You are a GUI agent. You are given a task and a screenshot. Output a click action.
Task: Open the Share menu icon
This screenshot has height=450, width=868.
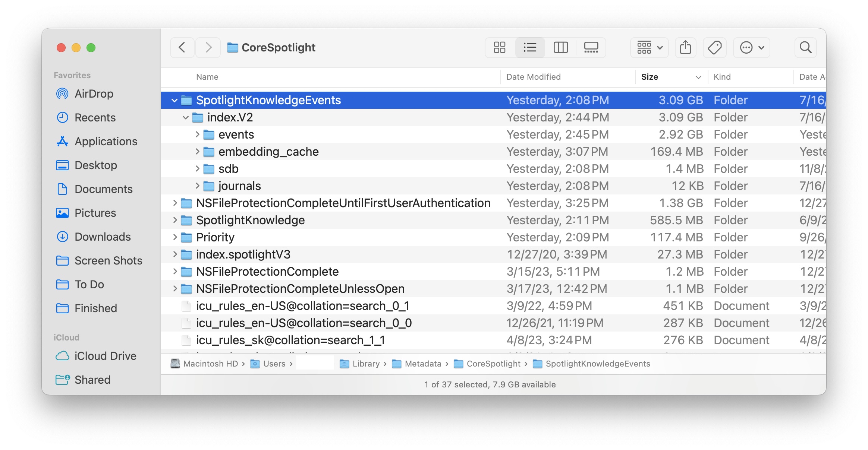pyautogui.click(x=686, y=47)
